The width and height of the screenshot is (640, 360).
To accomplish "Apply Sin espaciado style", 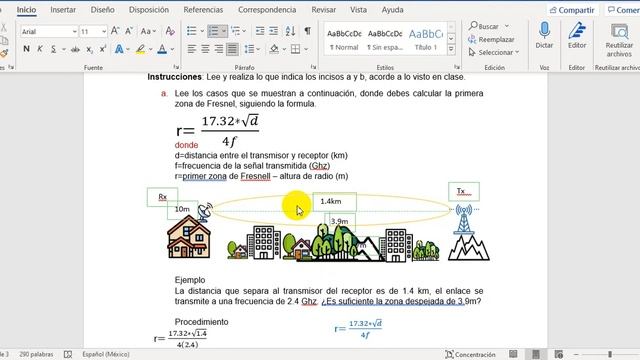I will coord(385,40).
